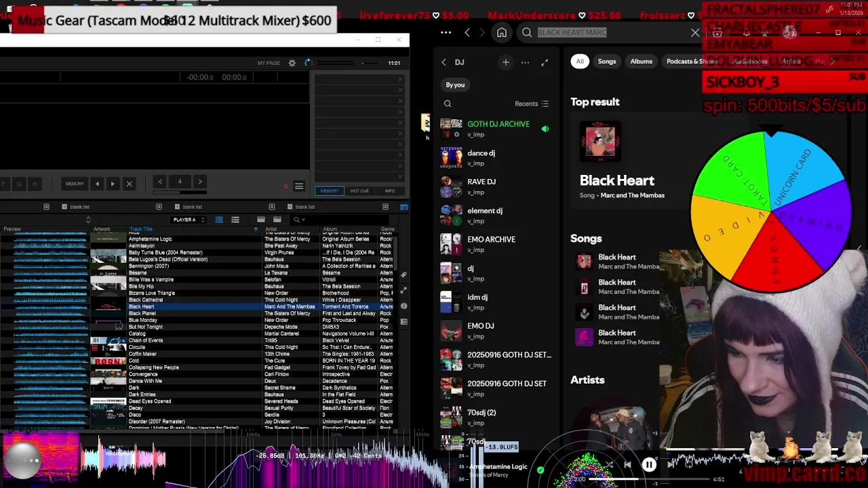Screen dimensions: 868x488
Task: Go back from the DJ folder
Action: 443,62
